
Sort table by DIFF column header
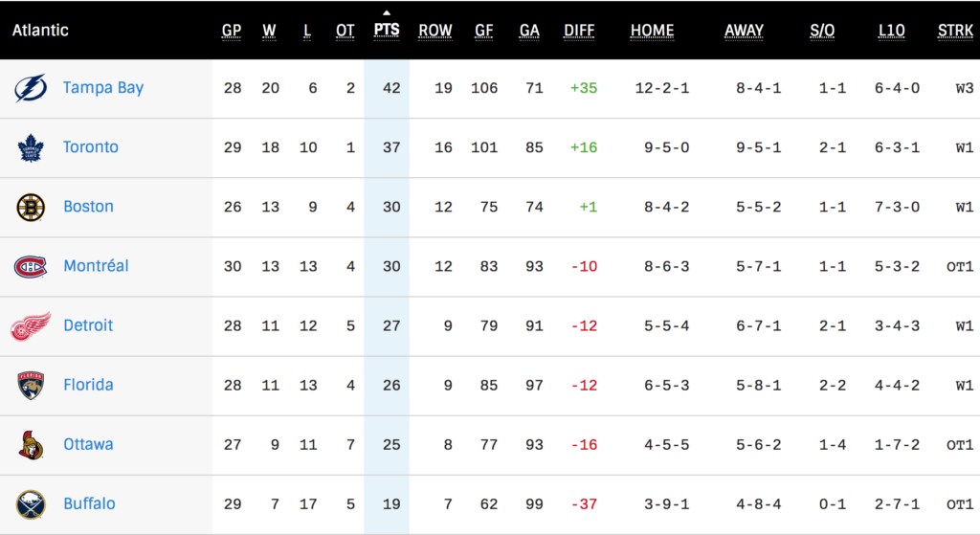point(579,31)
